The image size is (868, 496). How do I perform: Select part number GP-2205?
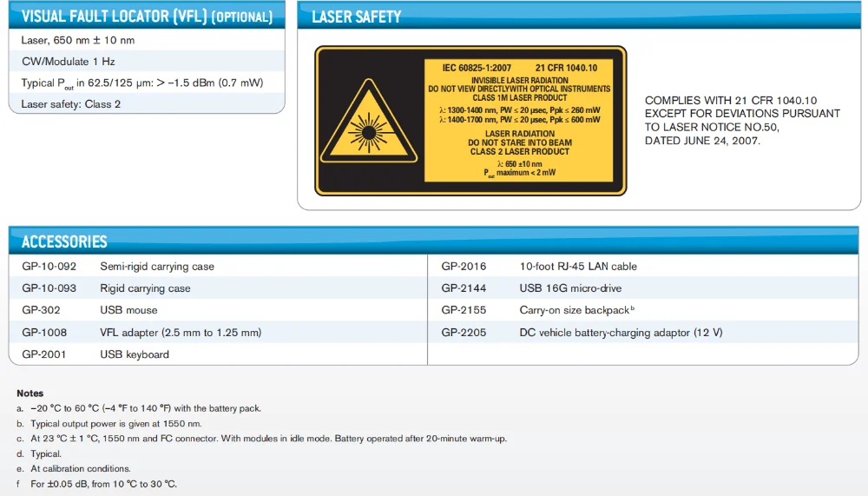click(x=464, y=333)
